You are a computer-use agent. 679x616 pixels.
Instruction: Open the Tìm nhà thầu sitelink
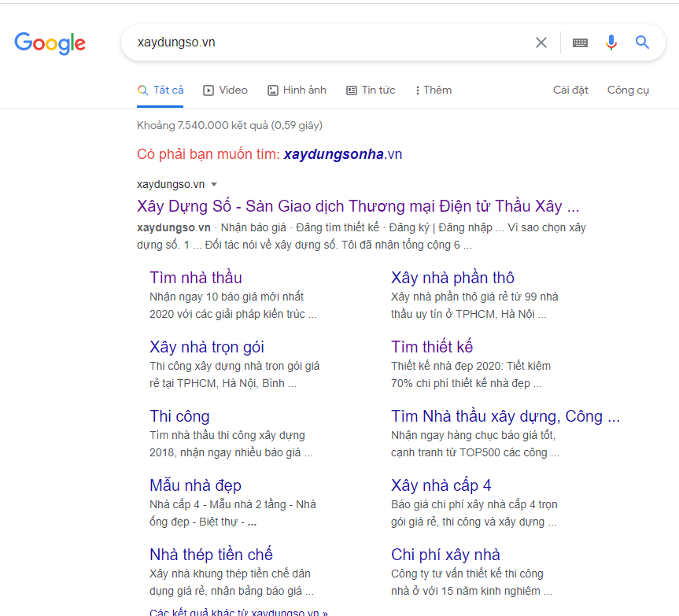196,278
